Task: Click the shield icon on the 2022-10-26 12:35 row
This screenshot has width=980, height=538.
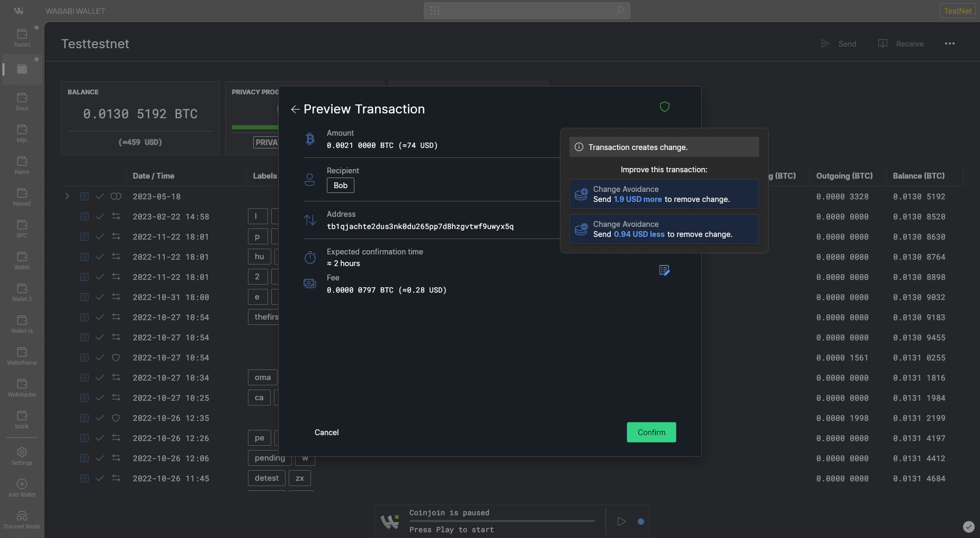Action: [116, 418]
